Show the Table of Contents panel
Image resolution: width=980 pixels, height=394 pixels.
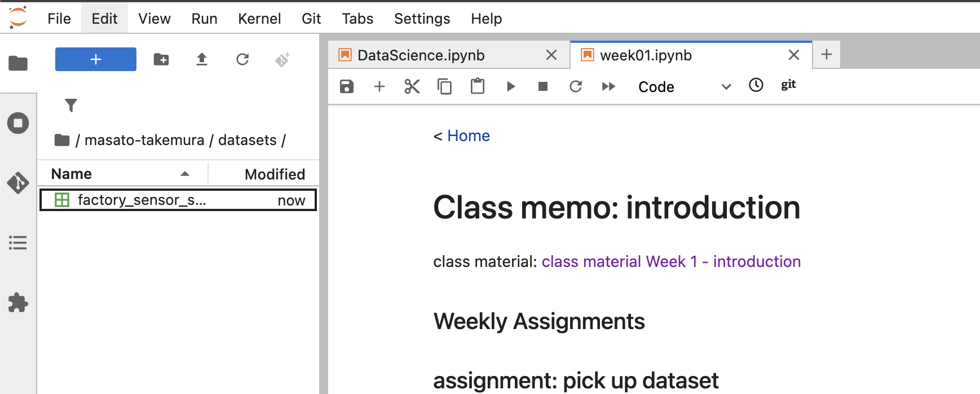[x=18, y=243]
